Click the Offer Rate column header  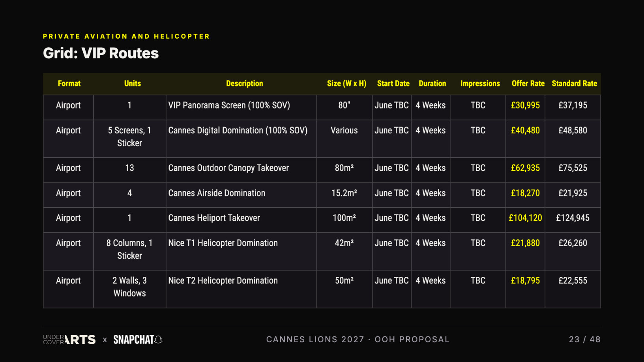click(x=528, y=84)
